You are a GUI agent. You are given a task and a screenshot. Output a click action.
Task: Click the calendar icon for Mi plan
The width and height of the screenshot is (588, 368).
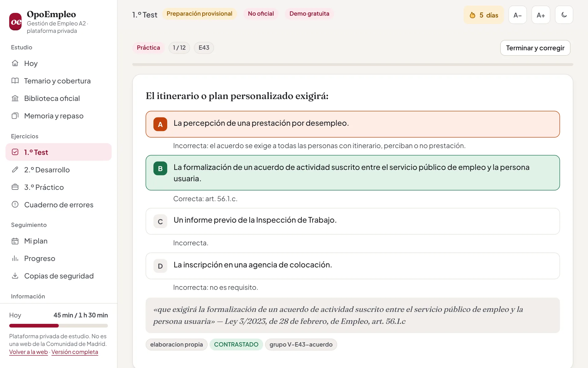pos(15,241)
